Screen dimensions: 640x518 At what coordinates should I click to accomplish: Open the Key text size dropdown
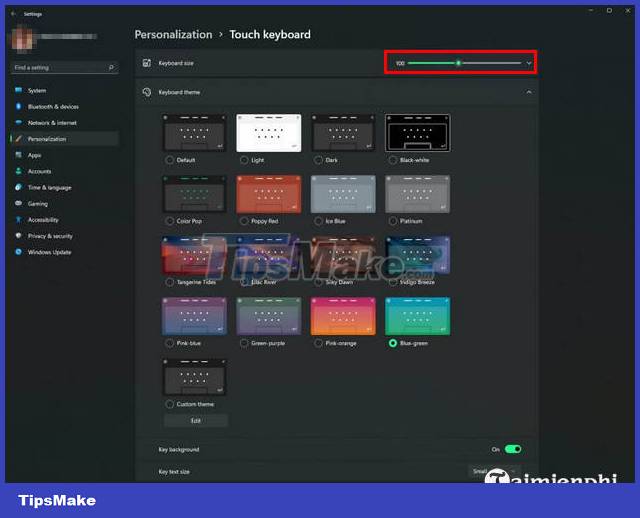[x=494, y=471]
